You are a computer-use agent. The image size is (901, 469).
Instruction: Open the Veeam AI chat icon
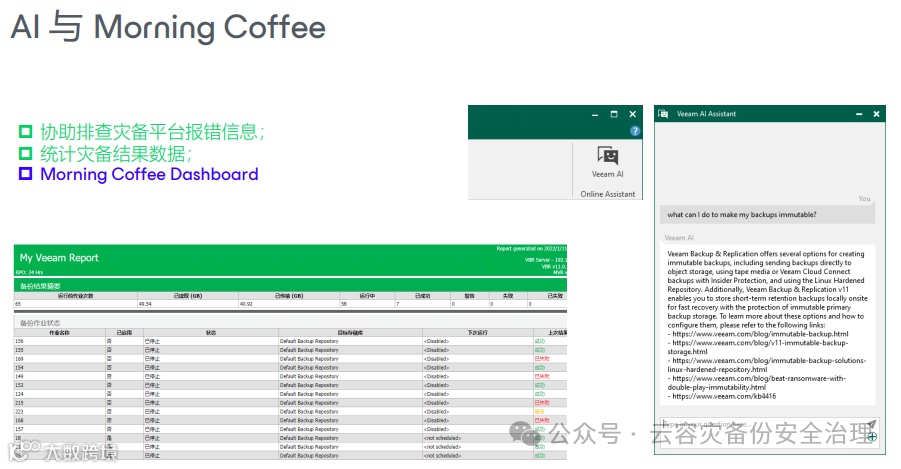point(607,155)
